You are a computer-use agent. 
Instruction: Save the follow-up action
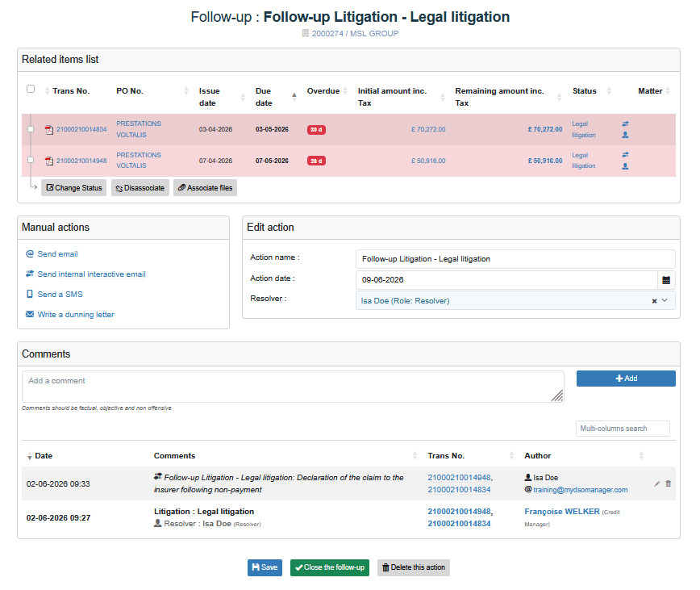tap(265, 567)
